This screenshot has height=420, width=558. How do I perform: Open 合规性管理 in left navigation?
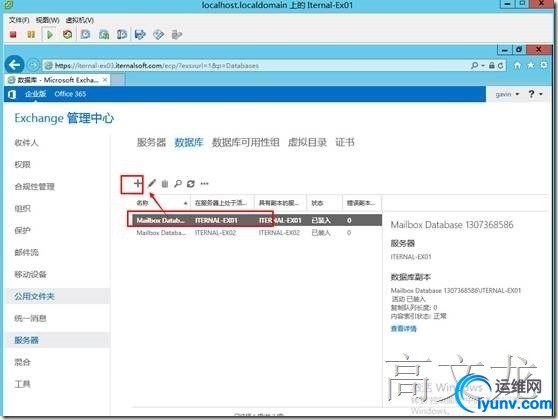34,187
